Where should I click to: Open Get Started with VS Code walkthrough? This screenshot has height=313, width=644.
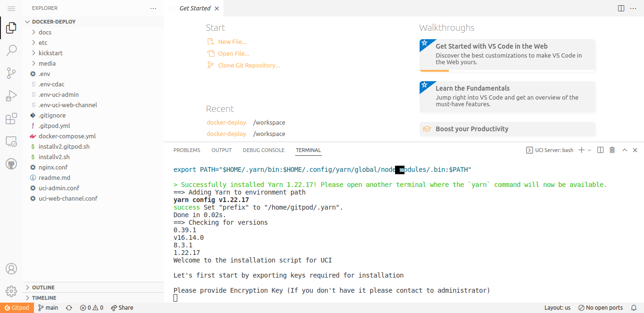507,55
